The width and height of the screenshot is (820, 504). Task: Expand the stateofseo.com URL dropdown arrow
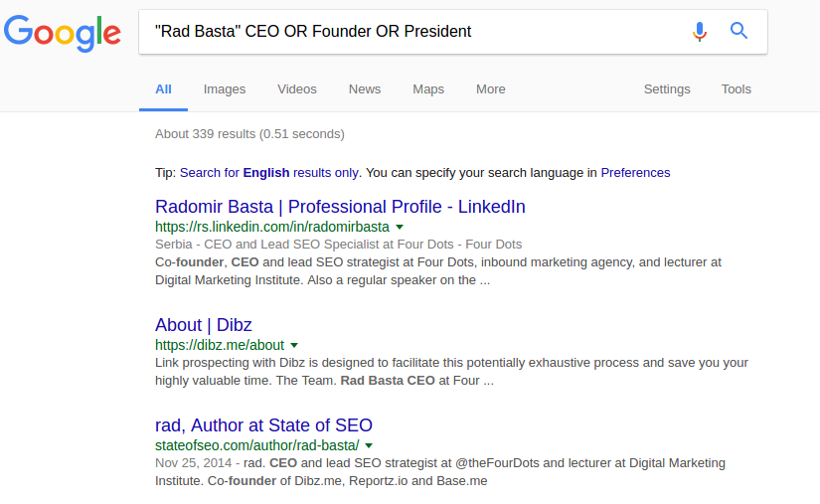(x=369, y=446)
